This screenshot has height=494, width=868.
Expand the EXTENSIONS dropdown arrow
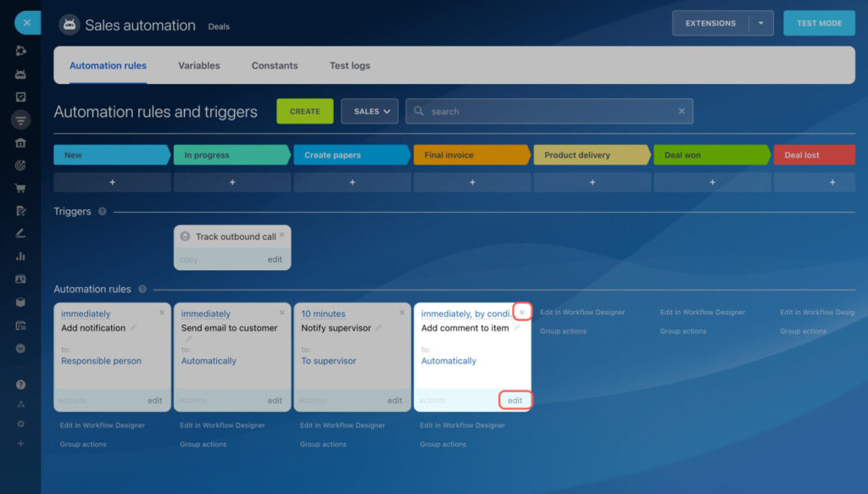(x=760, y=24)
